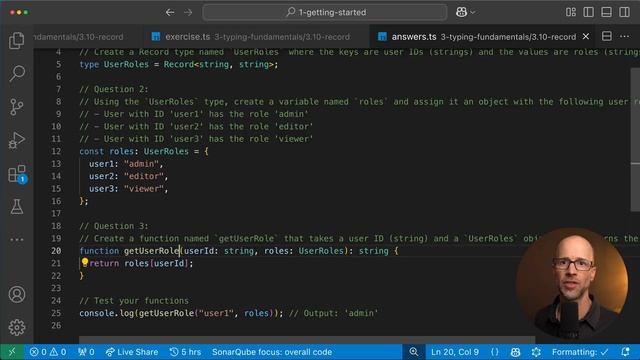The image size is (640, 360).
Task: Open SonarQube focus: overall code setting
Action: 272,352
